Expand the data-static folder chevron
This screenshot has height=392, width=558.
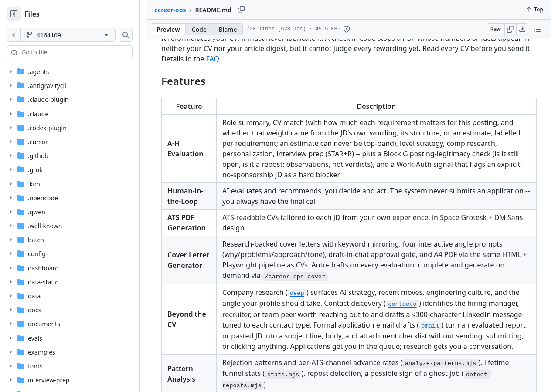point(10,282)
